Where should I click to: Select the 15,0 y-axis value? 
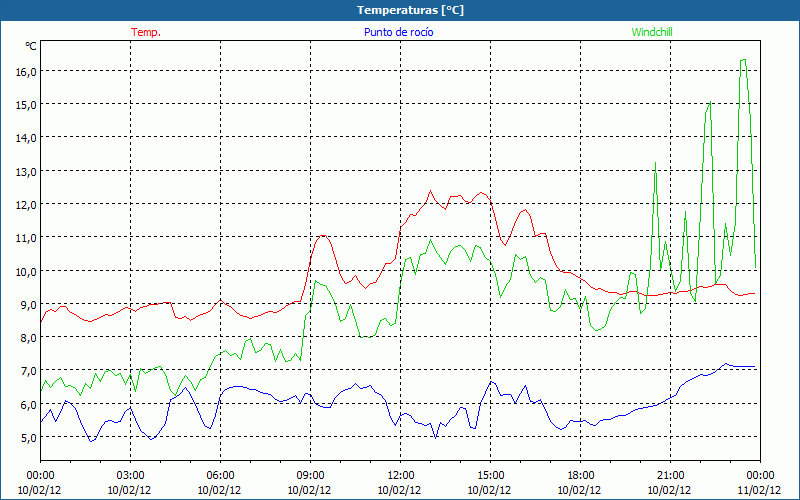(x=26, y=105)
